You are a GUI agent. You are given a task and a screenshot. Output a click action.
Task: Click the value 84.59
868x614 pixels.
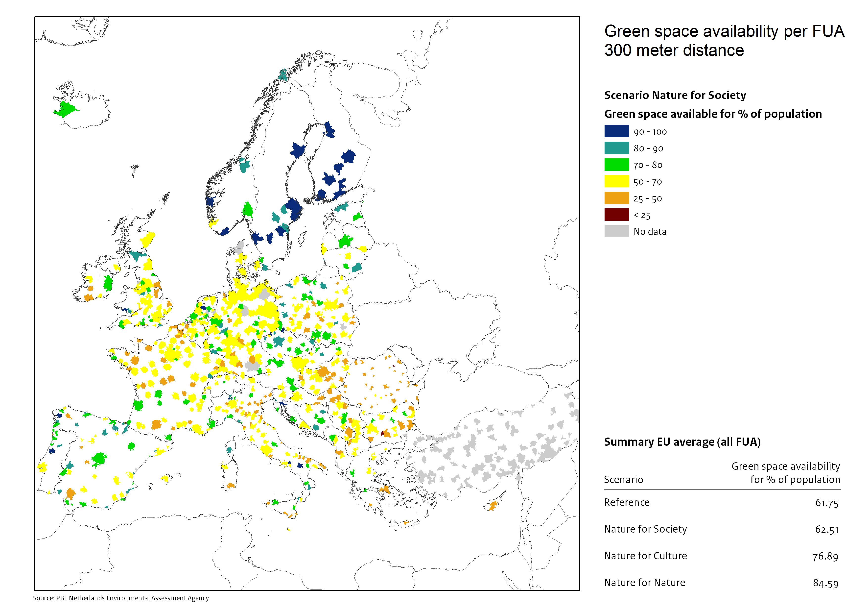826,583
